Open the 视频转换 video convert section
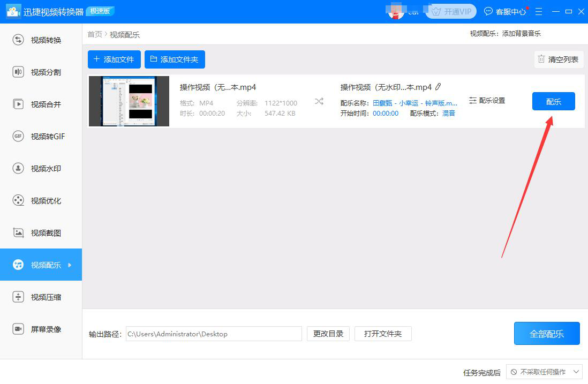Image resolution: width=588 pixels, height=384 pixels. (41, 40)
